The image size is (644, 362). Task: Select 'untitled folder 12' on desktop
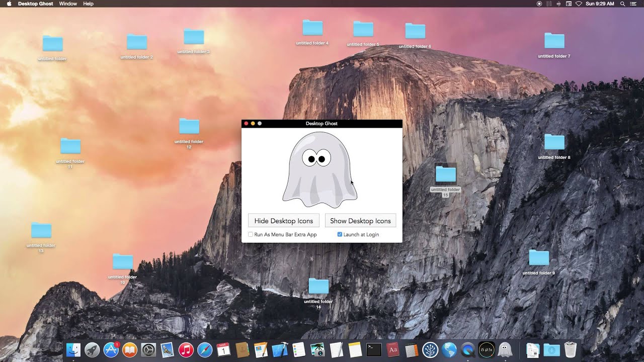[189, 133]
